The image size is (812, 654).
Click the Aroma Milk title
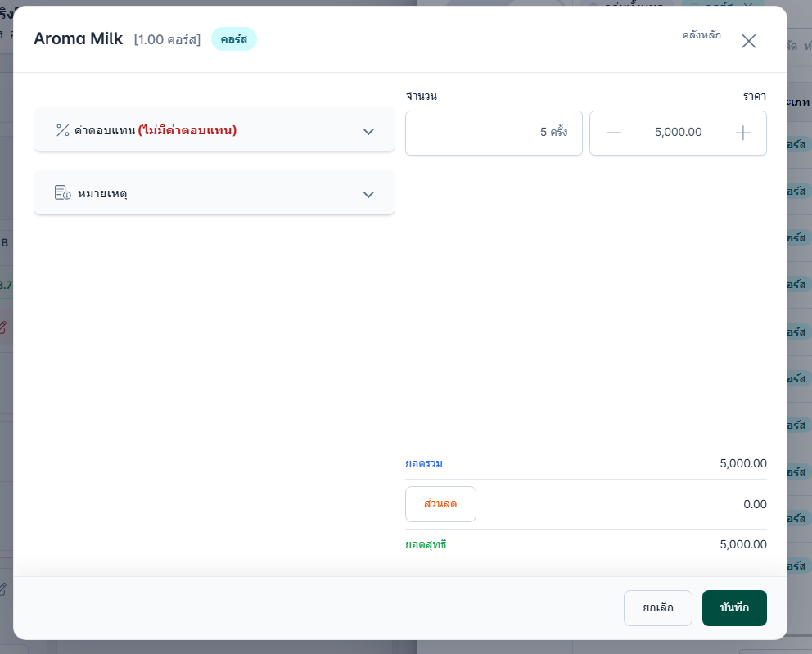coord(79,38)
